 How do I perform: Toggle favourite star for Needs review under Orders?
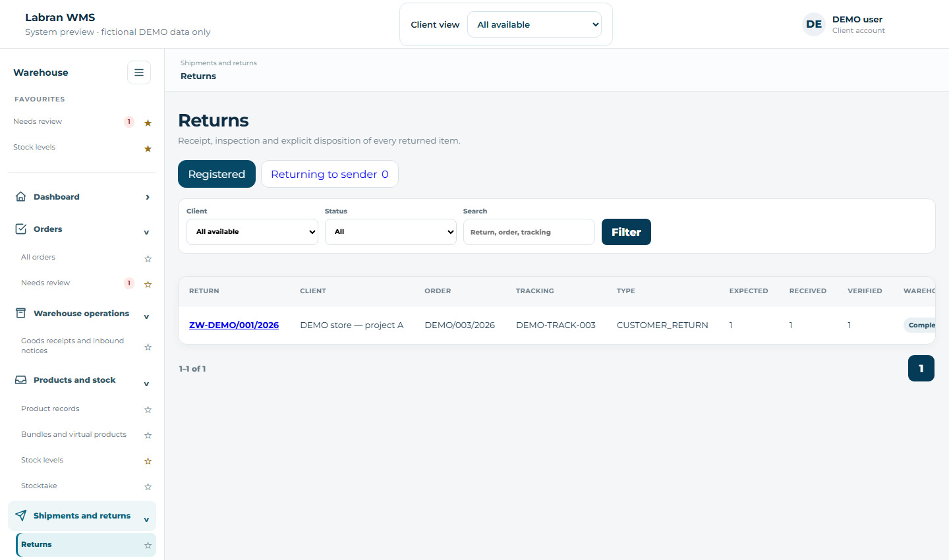point(148,284)
